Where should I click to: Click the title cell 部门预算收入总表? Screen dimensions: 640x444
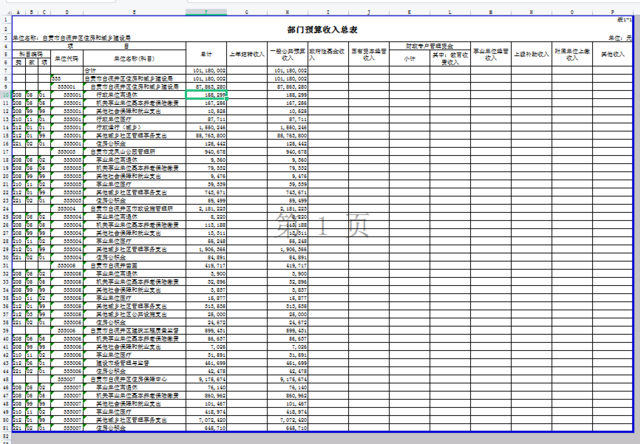tap(321, 30)
